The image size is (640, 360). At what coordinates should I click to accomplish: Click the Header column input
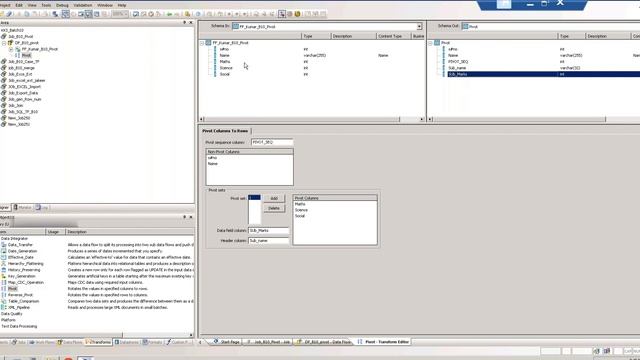[x=269, y=241]
